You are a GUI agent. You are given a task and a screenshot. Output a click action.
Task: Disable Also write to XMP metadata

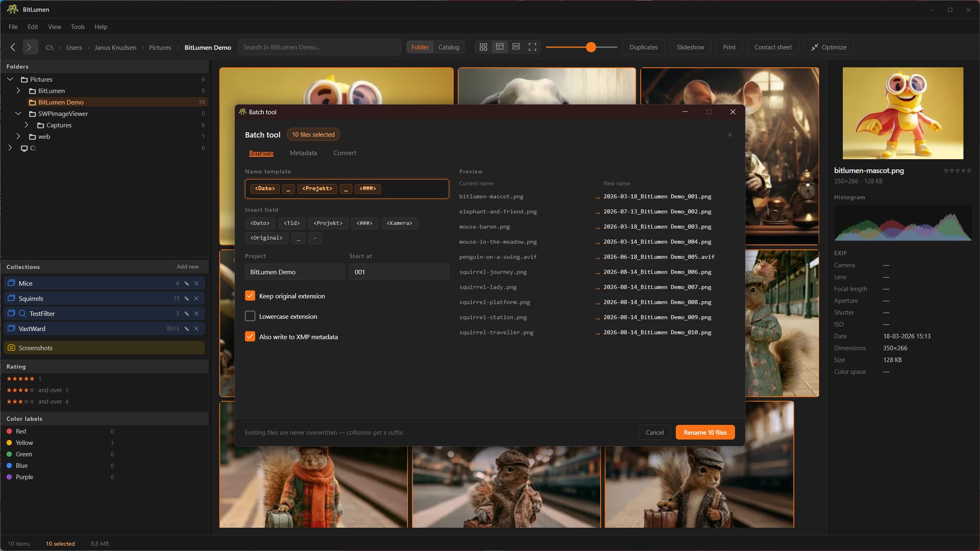click(250, 337)
